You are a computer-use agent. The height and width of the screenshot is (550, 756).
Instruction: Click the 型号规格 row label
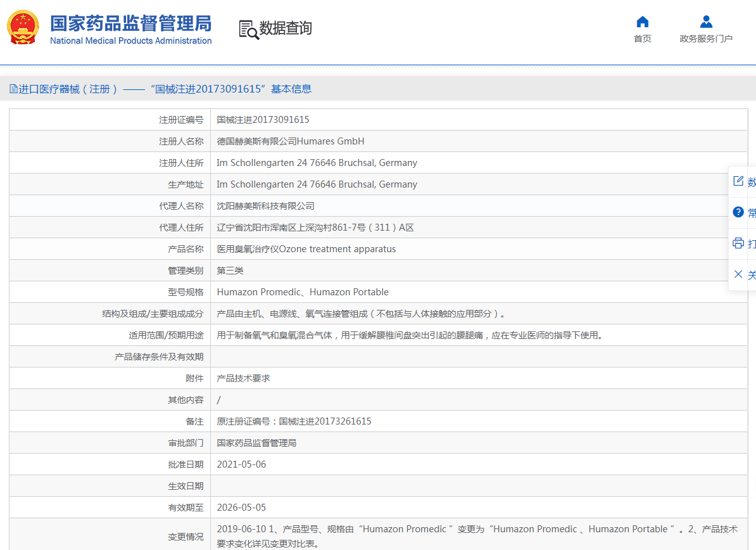tap(186, 292)
